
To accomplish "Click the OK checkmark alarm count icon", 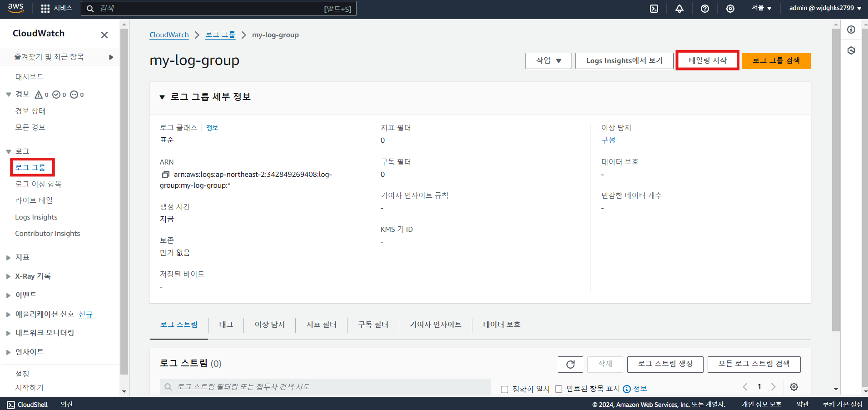I will point(56,95).
